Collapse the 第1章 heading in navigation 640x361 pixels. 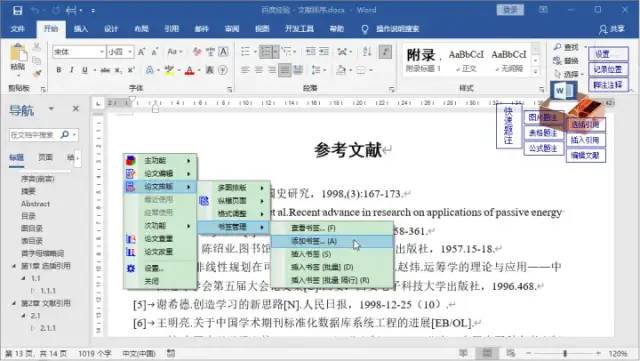[14, 266]
